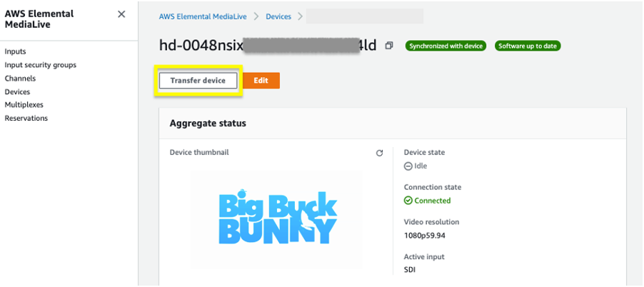
Task: Go to Channels in the sidebar
Action: coord(20,79)
